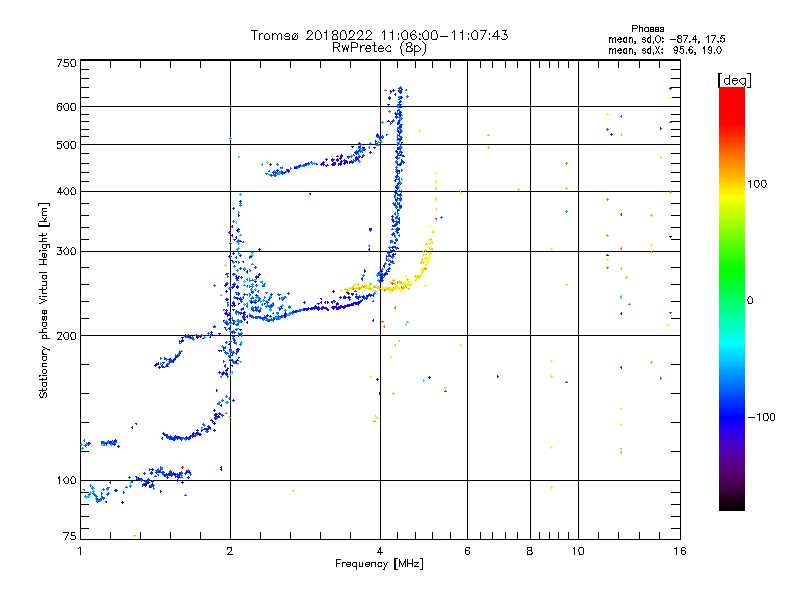The width and height of the screenshot is (800, 600).
Task: Click the x-axis tick label '1'
Action: click(x=80, y=551)
